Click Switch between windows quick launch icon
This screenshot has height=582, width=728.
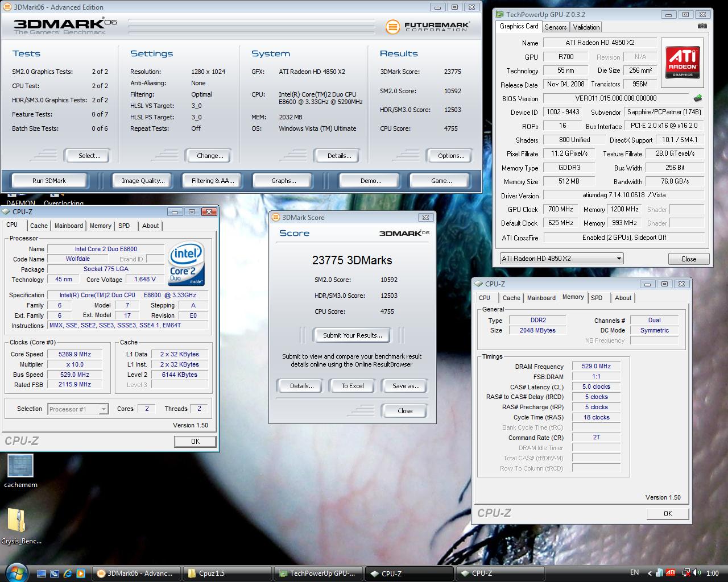(55, 573)
